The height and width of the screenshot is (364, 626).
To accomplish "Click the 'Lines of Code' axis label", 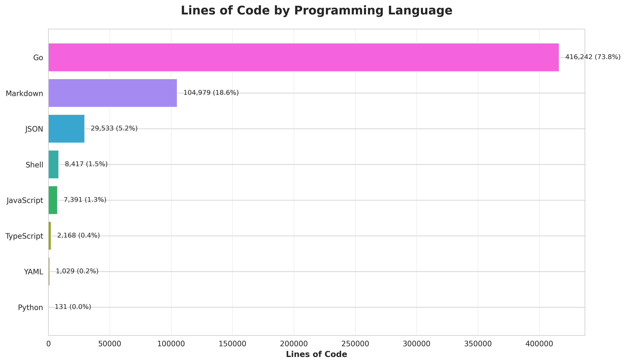I will click(317, 354).
